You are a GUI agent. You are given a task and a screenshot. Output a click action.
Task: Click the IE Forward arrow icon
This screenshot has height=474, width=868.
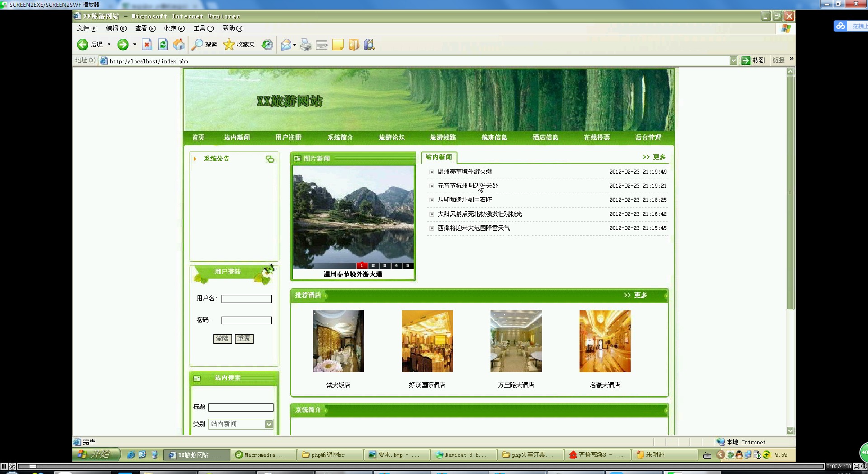click(x=123, y=44)
